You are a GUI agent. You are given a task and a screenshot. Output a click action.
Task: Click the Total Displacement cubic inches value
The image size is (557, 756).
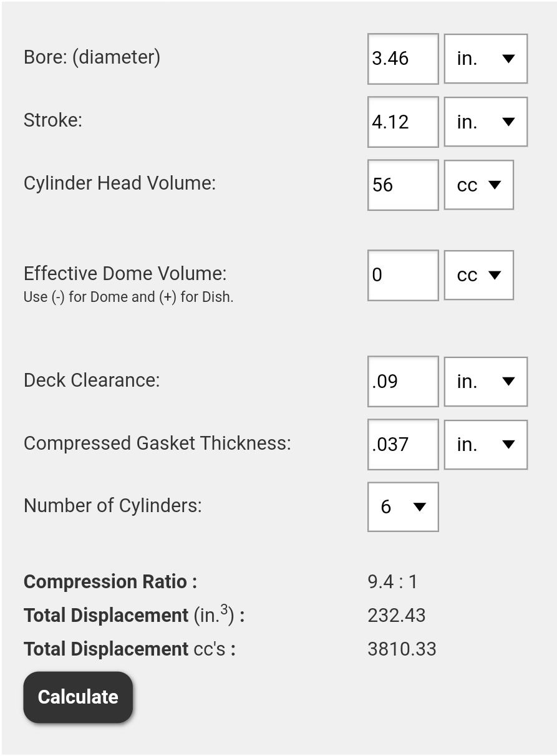point(397,615)
